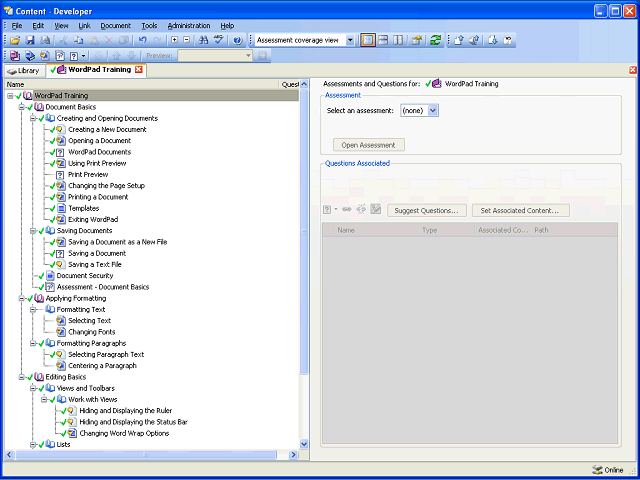Click the Path column header
Viewport: 640px width, 480px height.
click(575, 230)
